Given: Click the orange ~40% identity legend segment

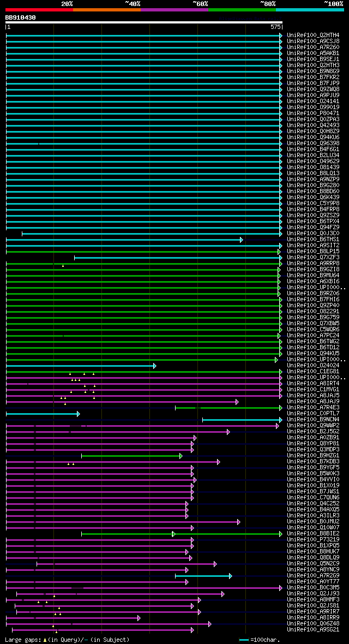Looking at the screenshot, I should pos(107,9).
